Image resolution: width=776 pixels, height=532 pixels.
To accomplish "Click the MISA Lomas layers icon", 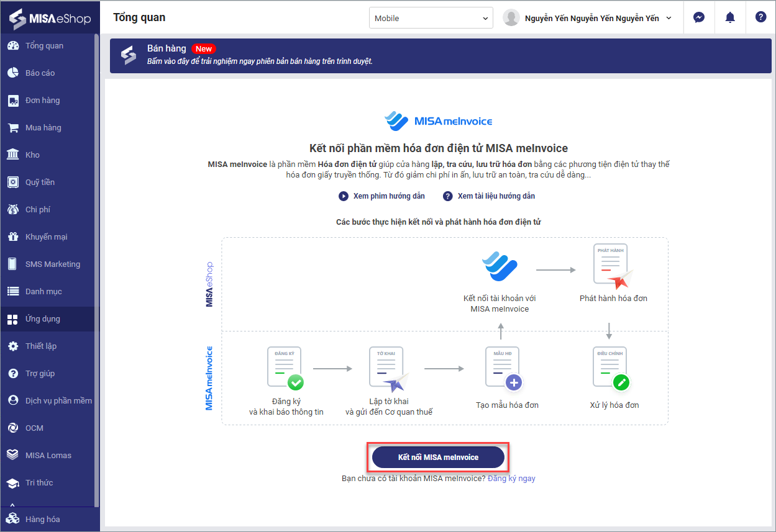I will tap(12, 456).
